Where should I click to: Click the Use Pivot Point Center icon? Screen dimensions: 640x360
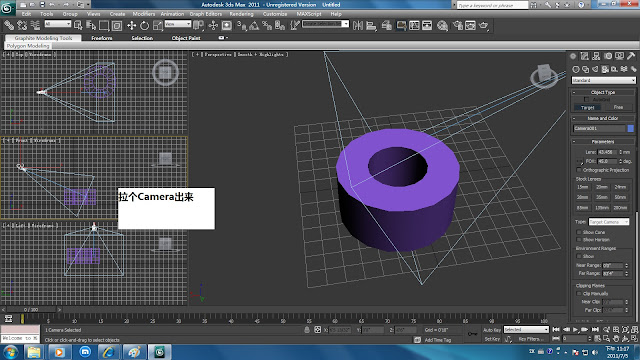pos(198,25)
